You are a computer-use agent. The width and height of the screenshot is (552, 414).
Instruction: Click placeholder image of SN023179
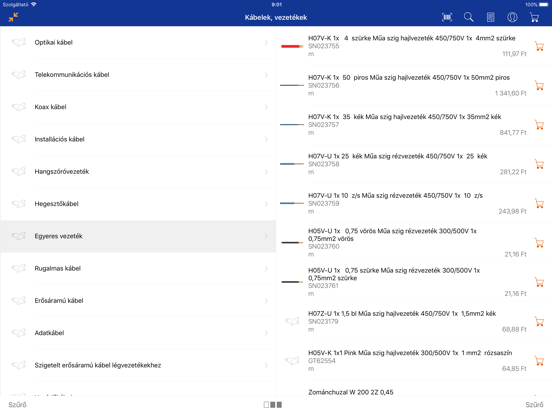[292, 321]
